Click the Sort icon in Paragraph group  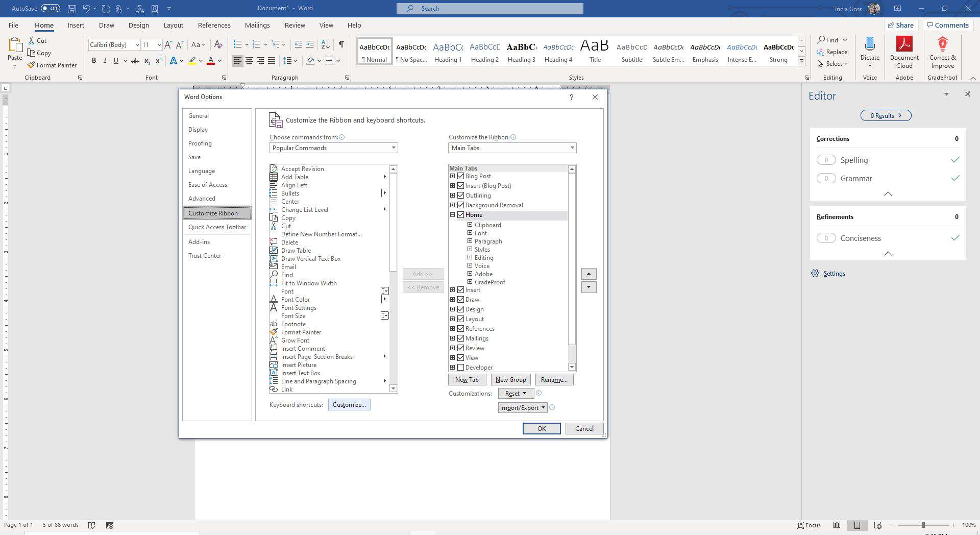click(326, 44)
